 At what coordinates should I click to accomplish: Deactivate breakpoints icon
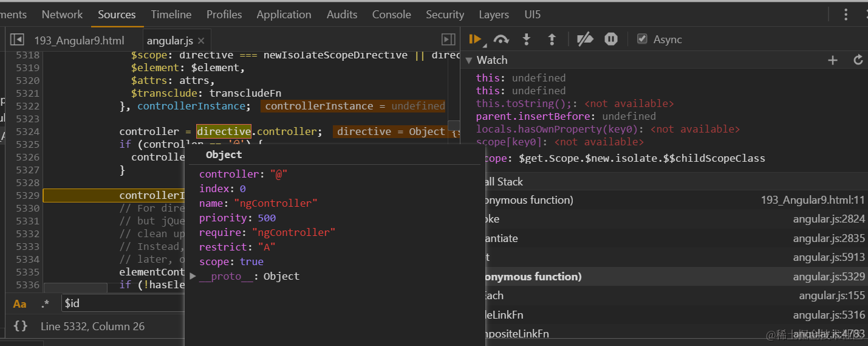pyautogui.click(x=585, y=39)
